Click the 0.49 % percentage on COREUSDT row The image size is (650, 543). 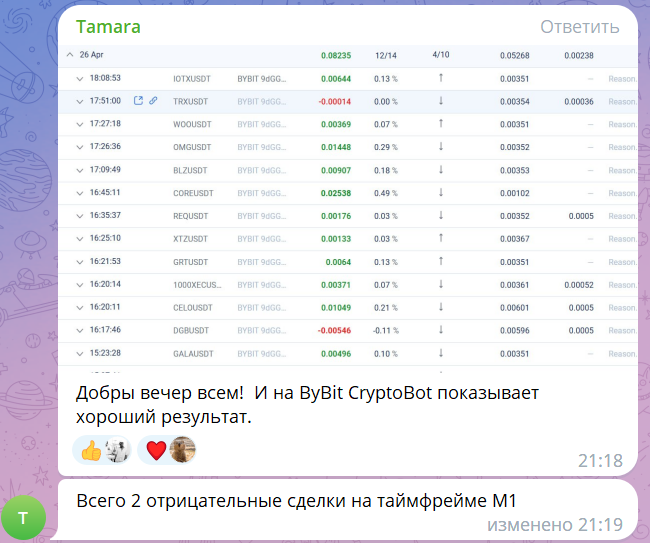tap(386, 193)
